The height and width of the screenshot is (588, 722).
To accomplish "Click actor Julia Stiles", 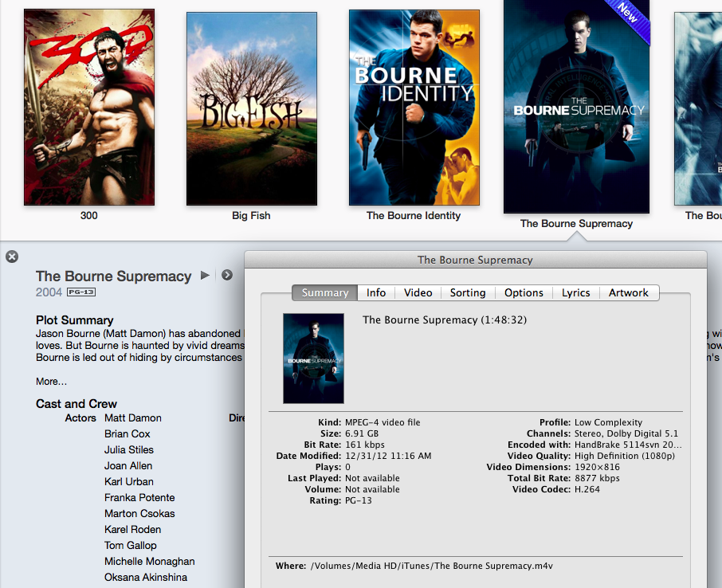I will [129, 450].
